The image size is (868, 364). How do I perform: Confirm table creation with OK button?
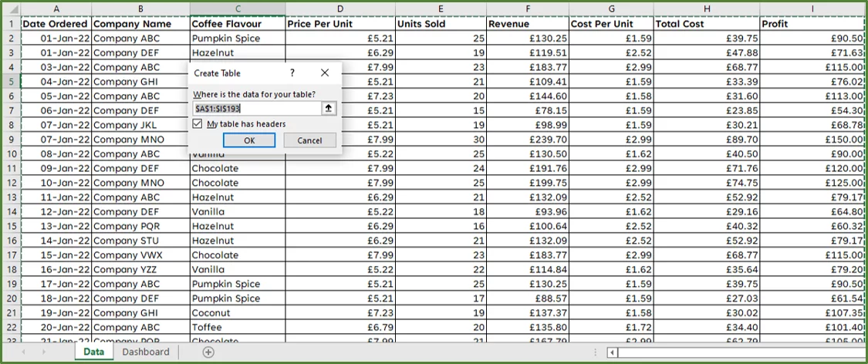(249, 140)
